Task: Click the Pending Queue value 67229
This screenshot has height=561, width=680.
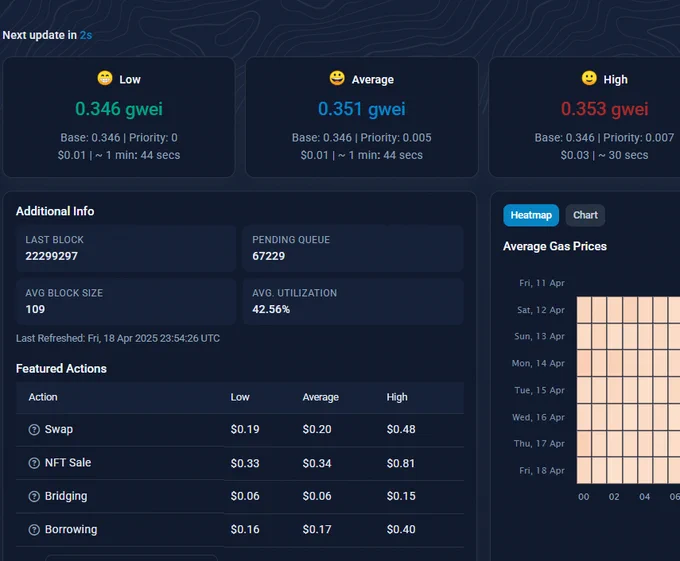Action: 268,256
